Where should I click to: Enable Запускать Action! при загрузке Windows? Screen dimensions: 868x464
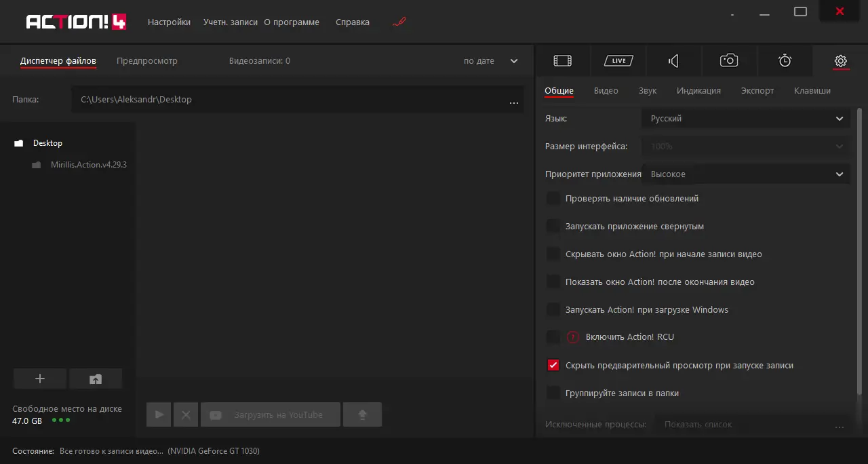click(553, 310)
